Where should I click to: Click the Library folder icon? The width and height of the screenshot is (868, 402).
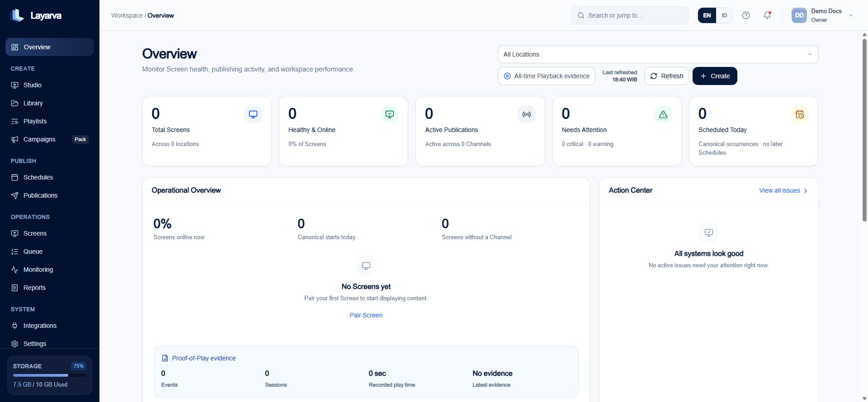[x=15, y=103]
